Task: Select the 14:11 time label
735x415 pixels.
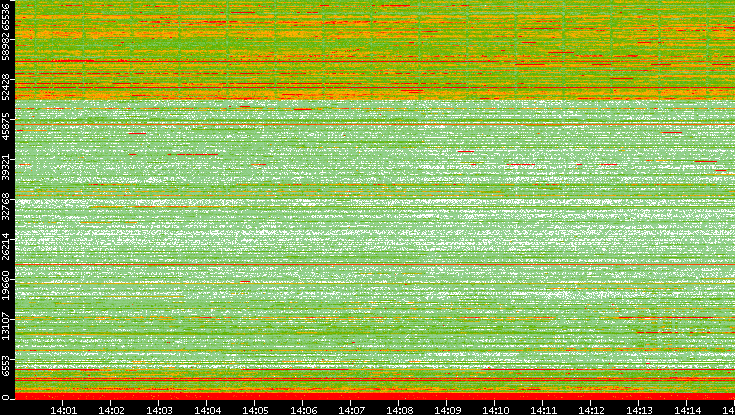Action: point(544,410)
